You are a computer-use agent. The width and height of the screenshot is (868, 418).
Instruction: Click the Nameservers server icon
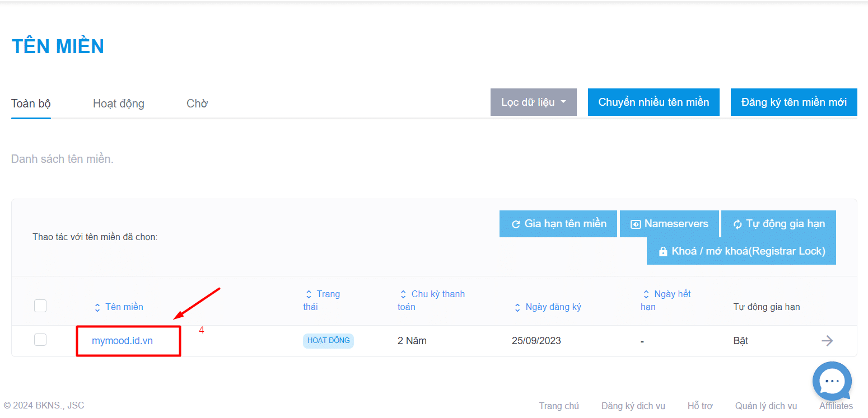(x=635, y=223)
